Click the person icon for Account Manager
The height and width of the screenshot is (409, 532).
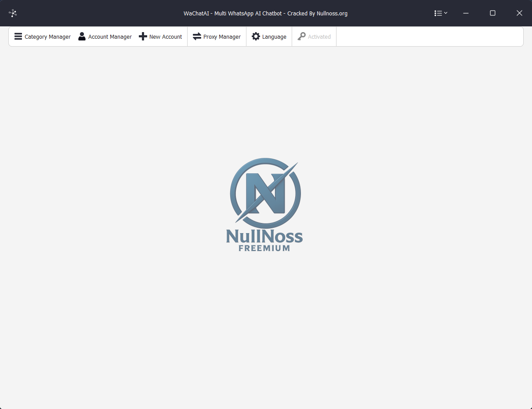click(x=82, y=37)
